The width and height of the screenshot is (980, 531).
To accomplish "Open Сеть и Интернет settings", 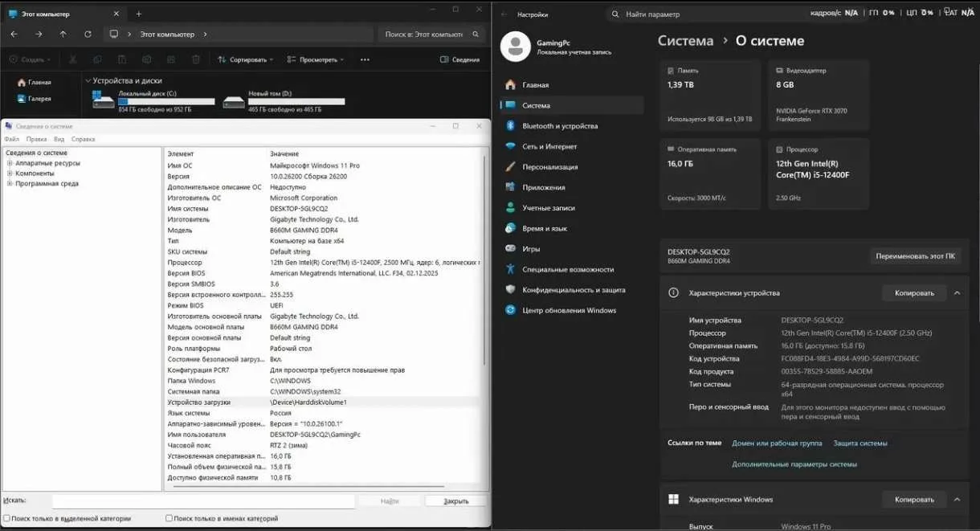I will pyautogui.click(x=571, y=147).
